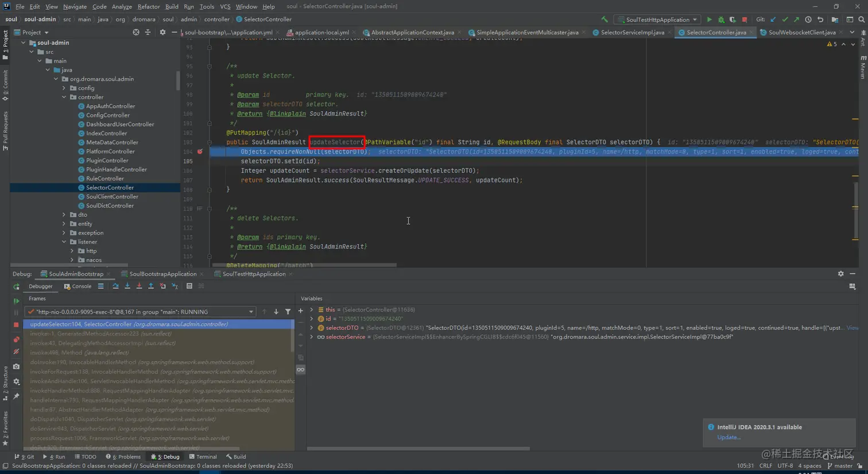Stop the process using the main toolbar stop icon
The width and height of the screenshot is (868, 474).
[x=745, y=20]
